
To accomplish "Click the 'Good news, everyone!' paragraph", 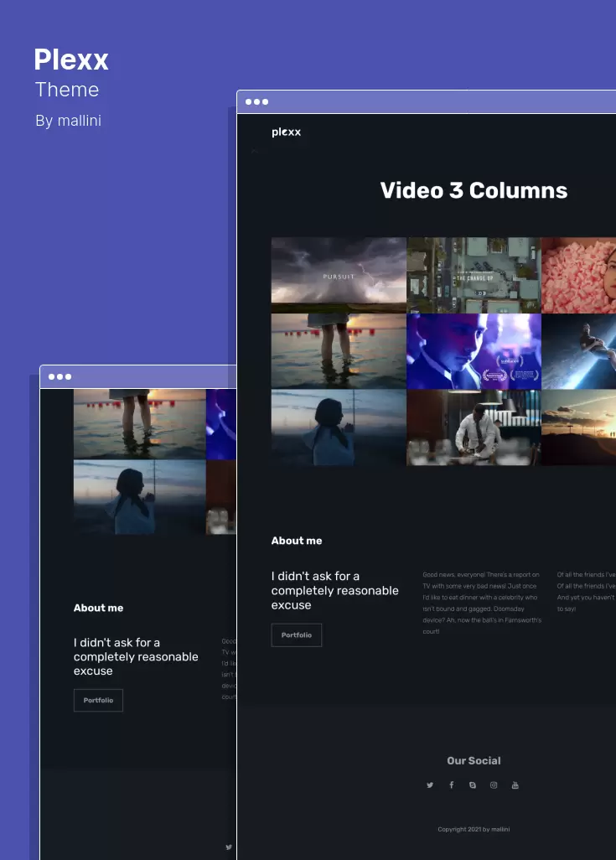I will [482, 604].
